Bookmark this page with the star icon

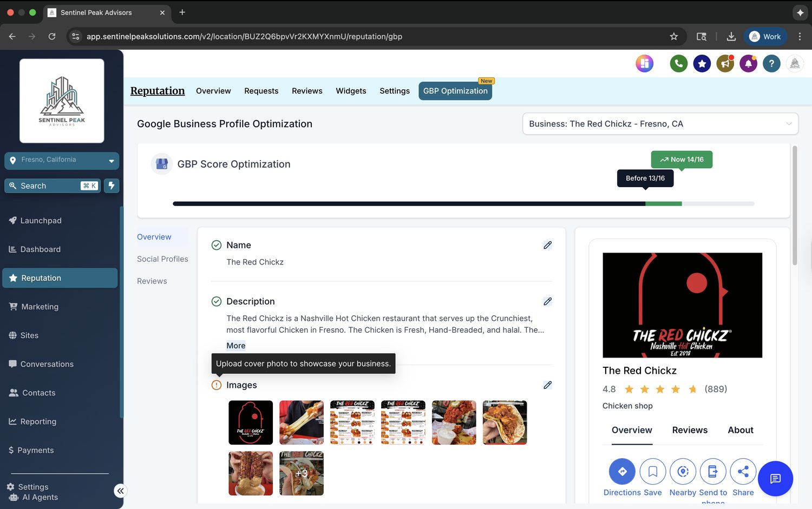tap(674, 36)
